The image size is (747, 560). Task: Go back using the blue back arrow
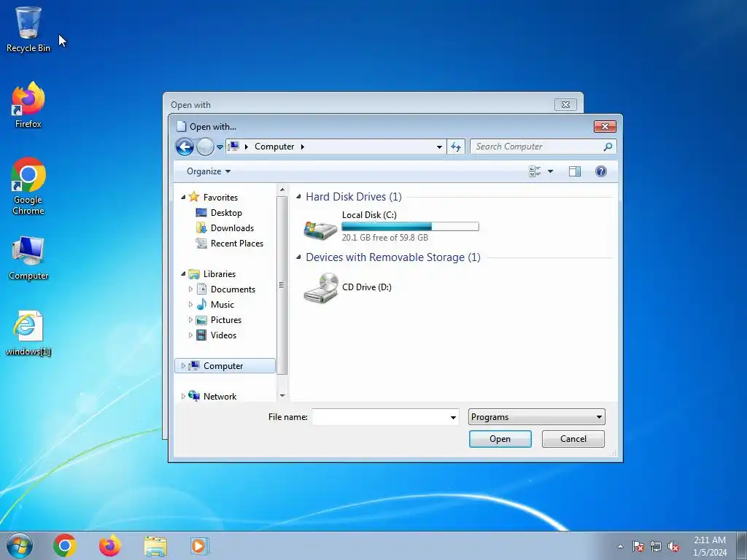(x=185, y=147)
